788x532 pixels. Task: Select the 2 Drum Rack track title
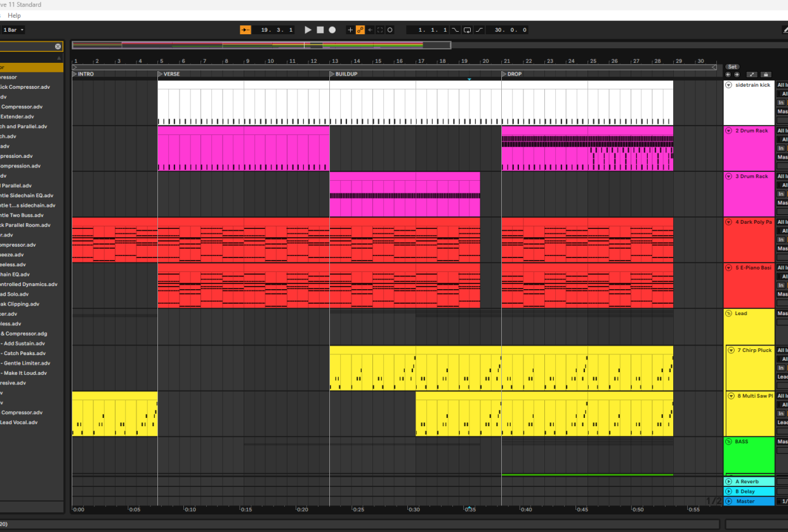click(752, 131)
